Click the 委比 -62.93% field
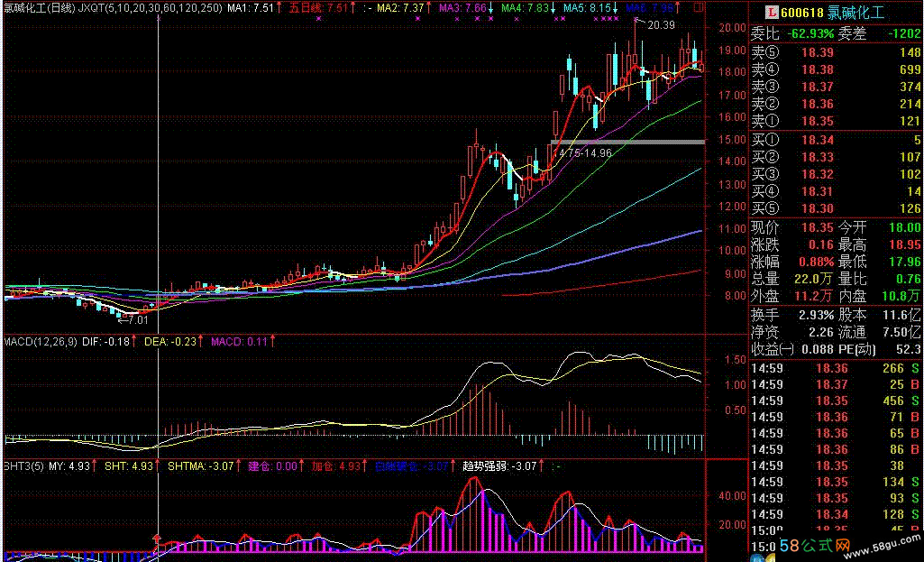 (792, 33)
